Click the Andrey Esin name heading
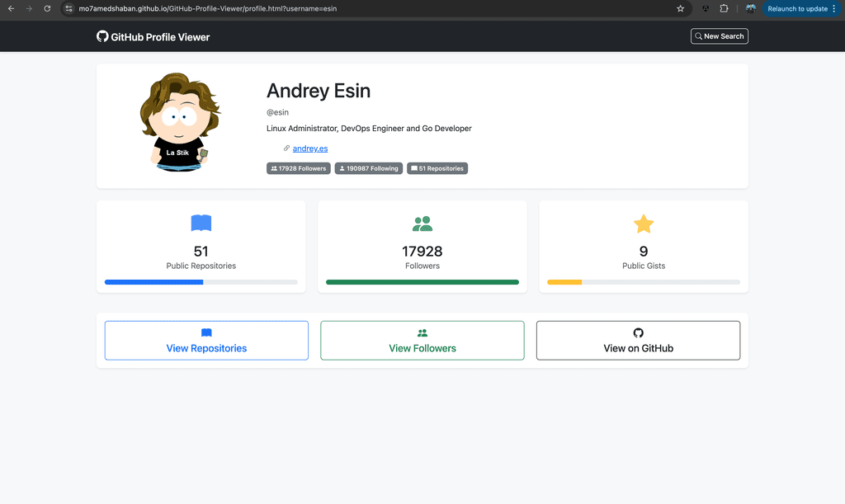The image size is (845, 504). coord(319,91)
